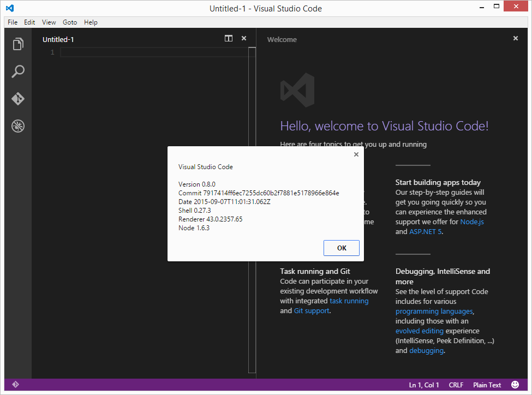532x395 pixels.
Task: Change language mode via Plain Text indicator
Action: click(x=486, y=385)
